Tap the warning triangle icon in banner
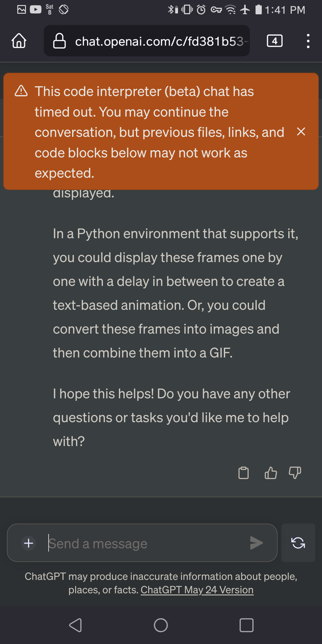 click(x=21, y=91)
